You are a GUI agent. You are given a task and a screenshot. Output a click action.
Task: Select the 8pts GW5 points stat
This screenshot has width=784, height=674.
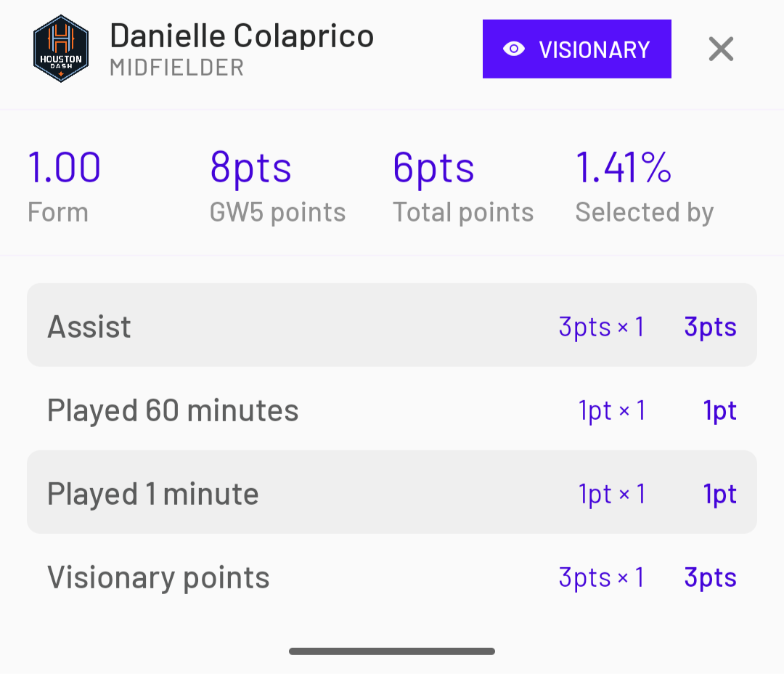(250, 168)
